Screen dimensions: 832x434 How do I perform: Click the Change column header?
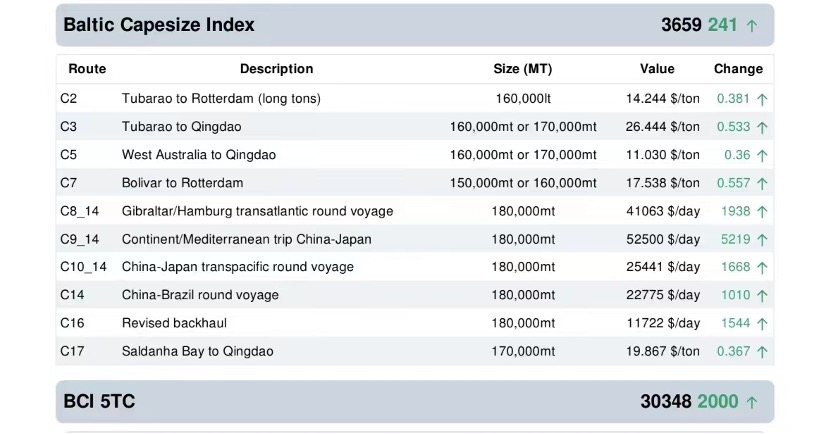738,69
